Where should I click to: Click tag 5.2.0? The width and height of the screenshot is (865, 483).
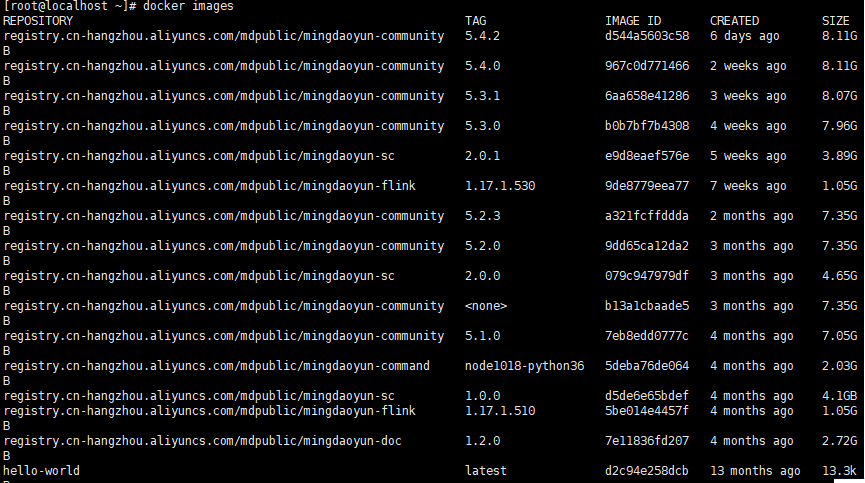(x=482, y=246)
